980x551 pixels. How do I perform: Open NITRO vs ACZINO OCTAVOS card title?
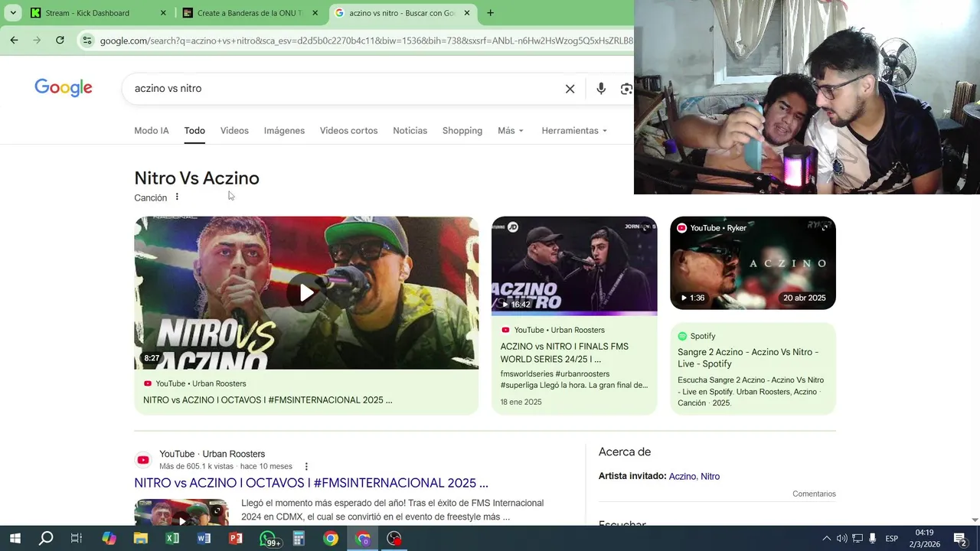point(268,400)
